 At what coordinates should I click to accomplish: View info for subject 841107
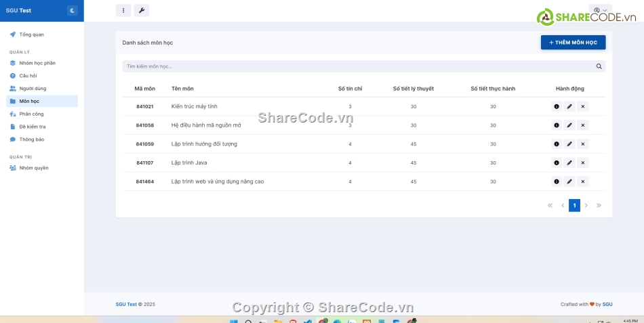click(x=557, y=163)
